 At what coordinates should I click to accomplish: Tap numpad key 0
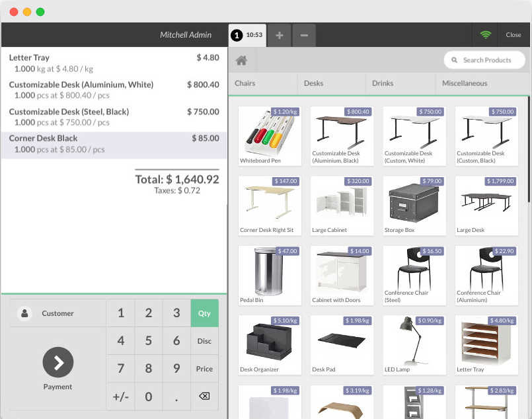(149, 397)
